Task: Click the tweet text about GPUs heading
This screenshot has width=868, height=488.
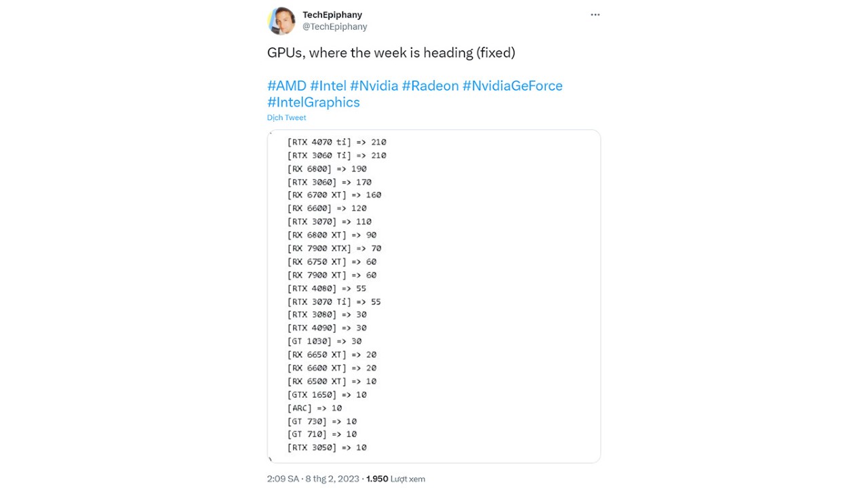Action: (x=391, y=53)
